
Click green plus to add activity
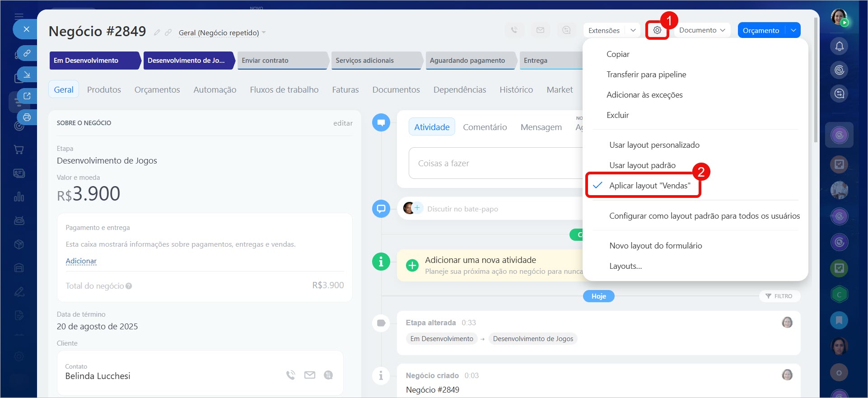click(x=412, y=265)
